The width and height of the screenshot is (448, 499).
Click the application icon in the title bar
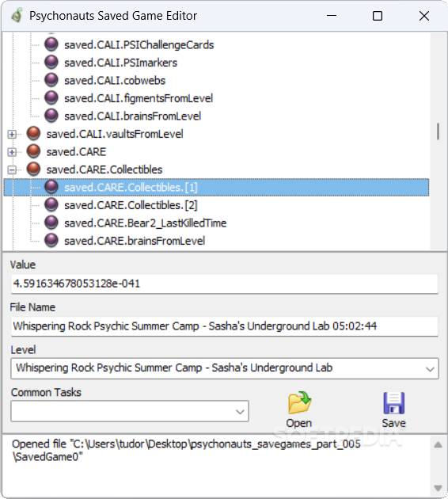point(17,16)
